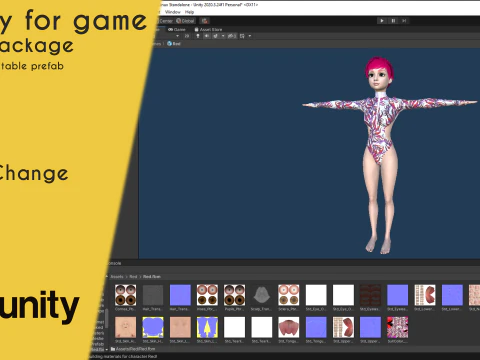
Task: Switch to the Asset Store tab
Action: pyautogui.click(x=208, y=29)
